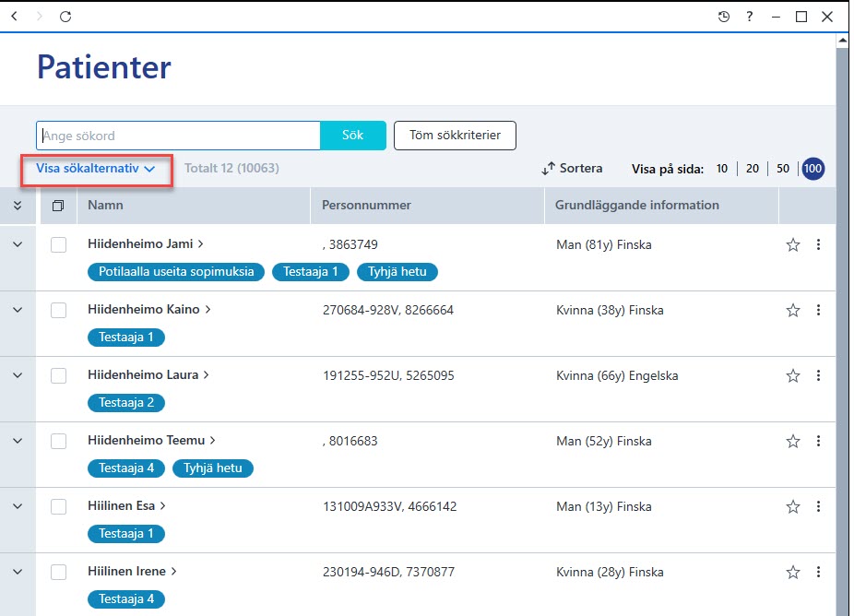The height and width of the screenshot is (616, 854).
Task: Click the Sök search button
Action: (353, 136)
